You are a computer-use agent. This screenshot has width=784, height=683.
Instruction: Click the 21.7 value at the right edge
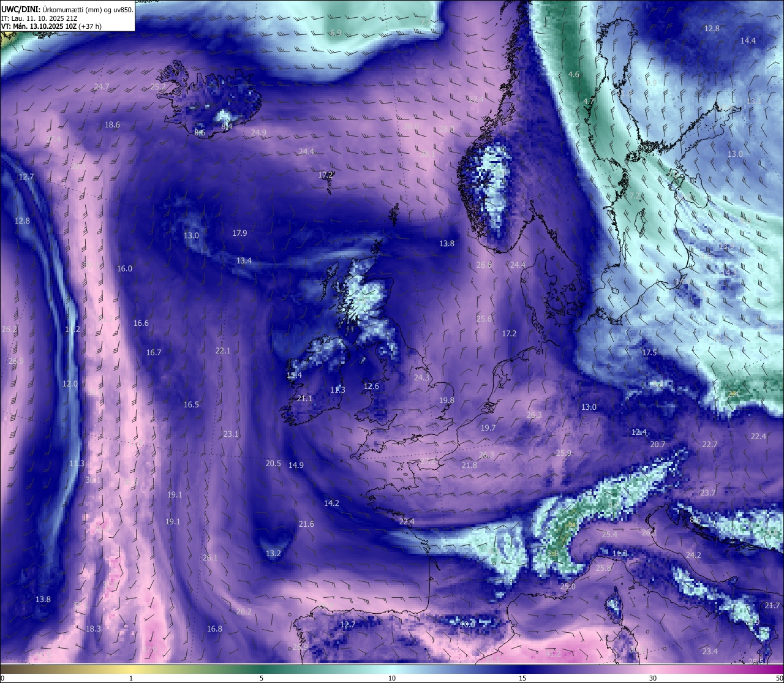772,605
